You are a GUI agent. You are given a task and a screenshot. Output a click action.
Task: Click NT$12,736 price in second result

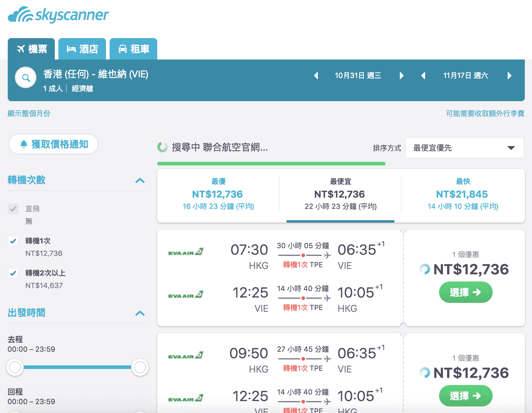(x=471, y=373)
